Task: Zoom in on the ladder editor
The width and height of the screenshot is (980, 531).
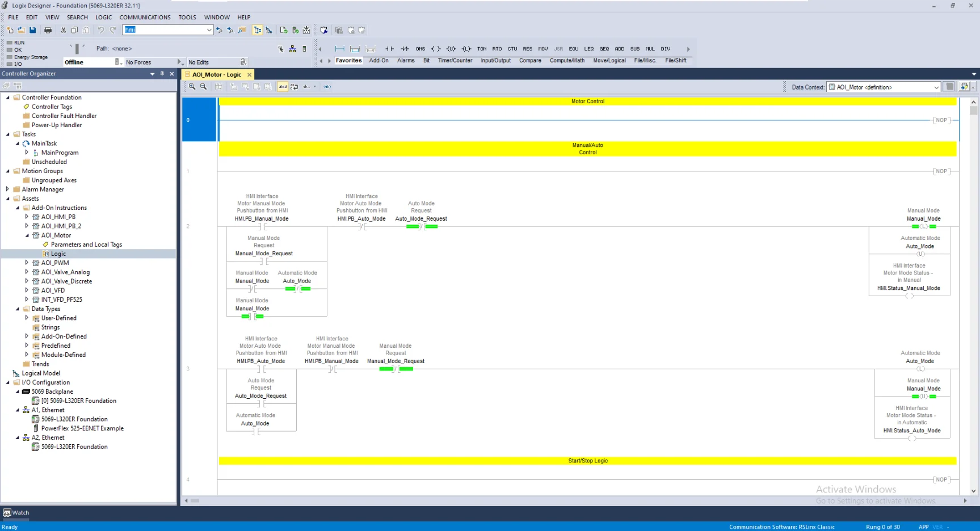Action: tap(192, 87)
